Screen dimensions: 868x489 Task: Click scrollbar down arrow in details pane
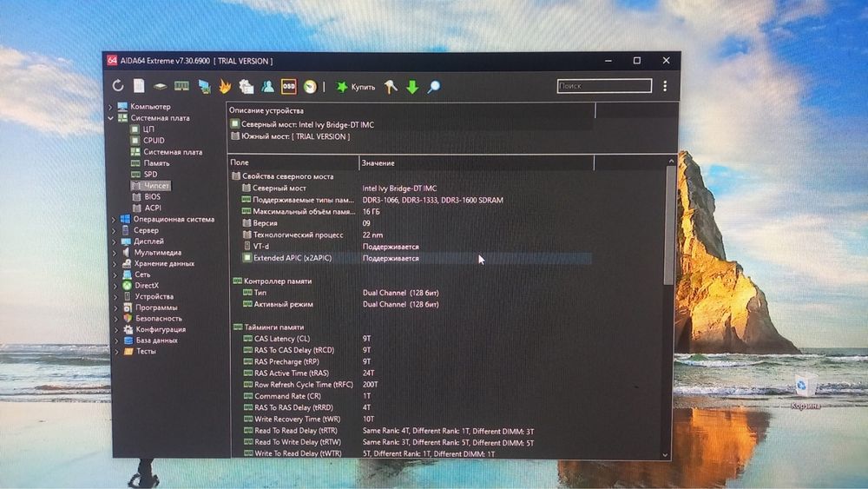click(x=666, y=455)
